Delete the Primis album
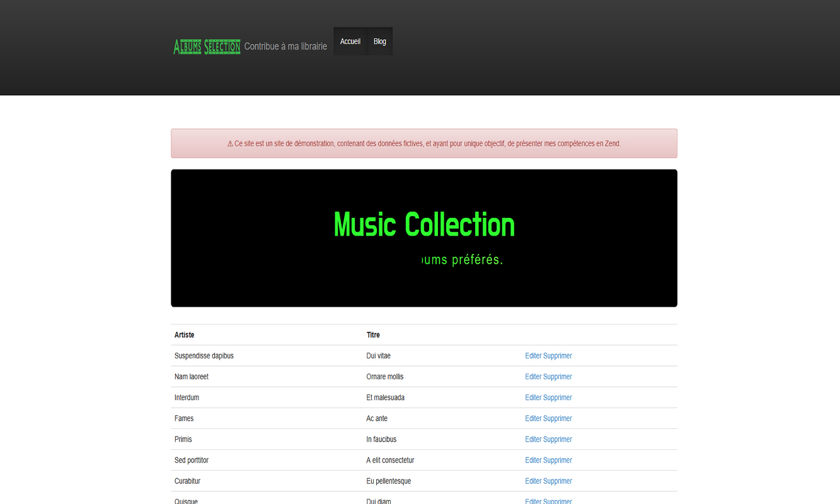 558,439
